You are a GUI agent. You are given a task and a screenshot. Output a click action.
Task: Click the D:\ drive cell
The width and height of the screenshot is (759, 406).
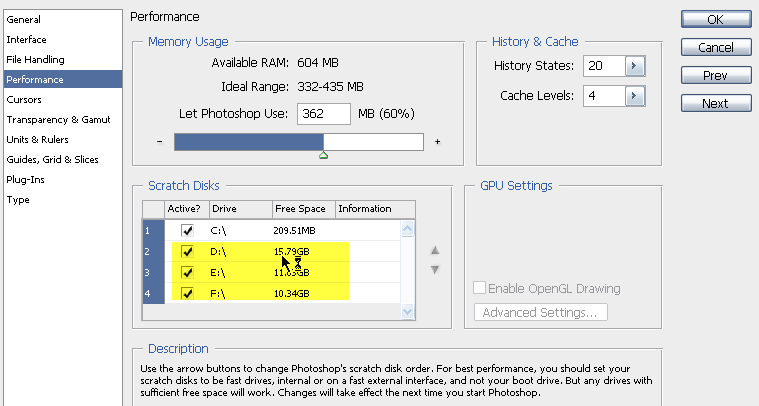click(218, 252)
